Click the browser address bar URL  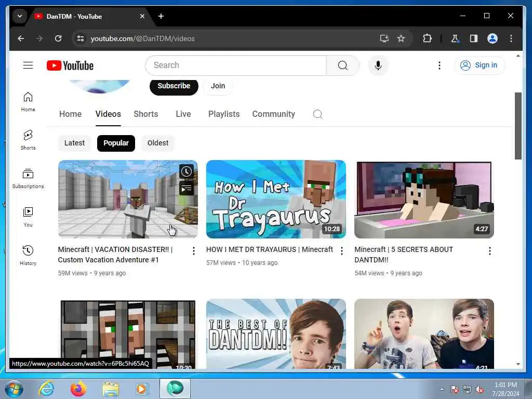(142, 38)
